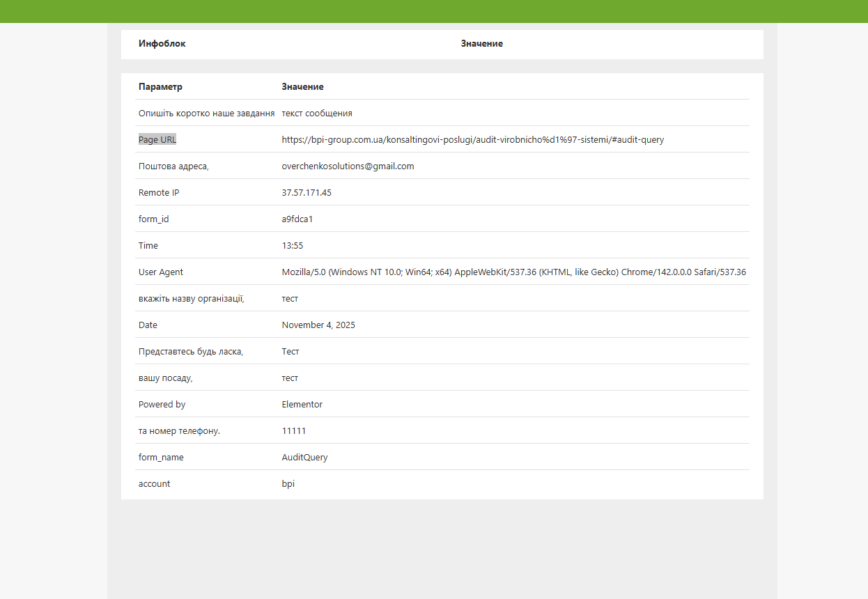Click 'тест' value in organization name row
Viewport: 868px width, 599px height.
click(x=290, y=299)
